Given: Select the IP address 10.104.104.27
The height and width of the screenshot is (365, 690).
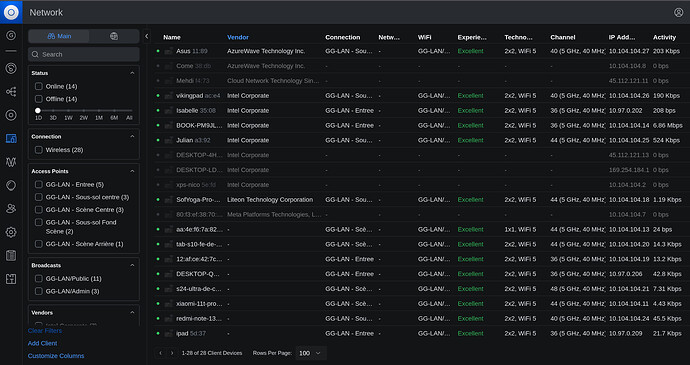Looking at the screenshot, I should (629, 52).
